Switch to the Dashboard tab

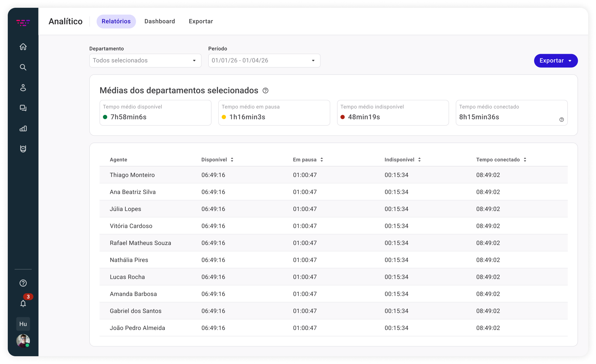pos(159,21)
